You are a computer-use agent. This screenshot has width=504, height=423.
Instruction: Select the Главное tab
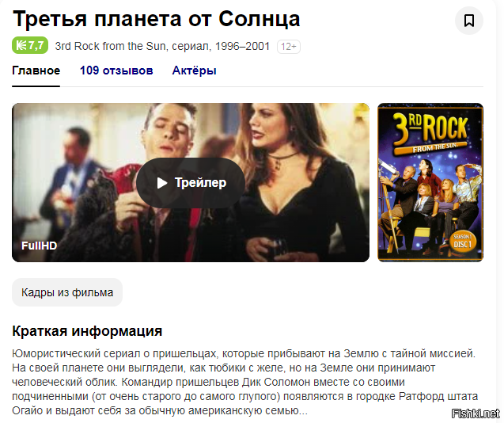pos(36,70)
